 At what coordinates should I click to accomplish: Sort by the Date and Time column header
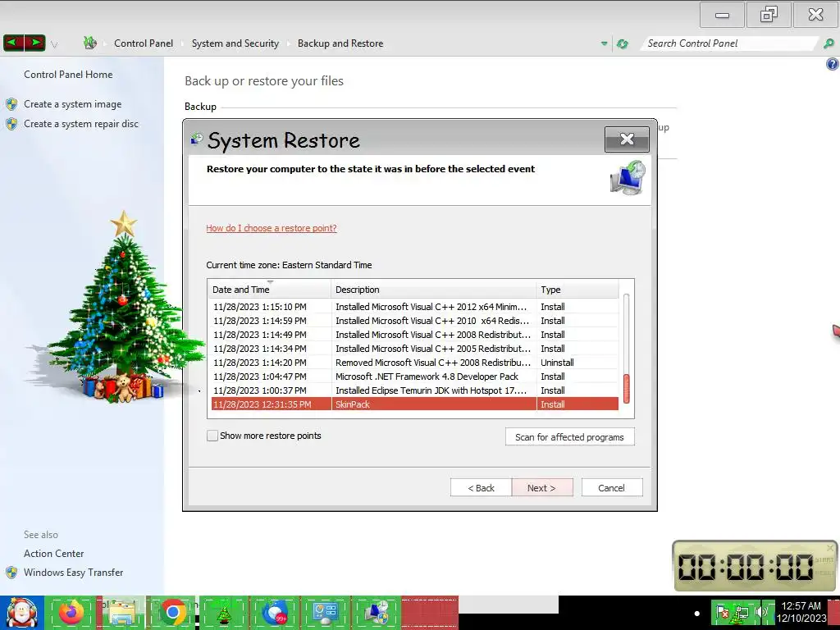(x=269, y=290)
